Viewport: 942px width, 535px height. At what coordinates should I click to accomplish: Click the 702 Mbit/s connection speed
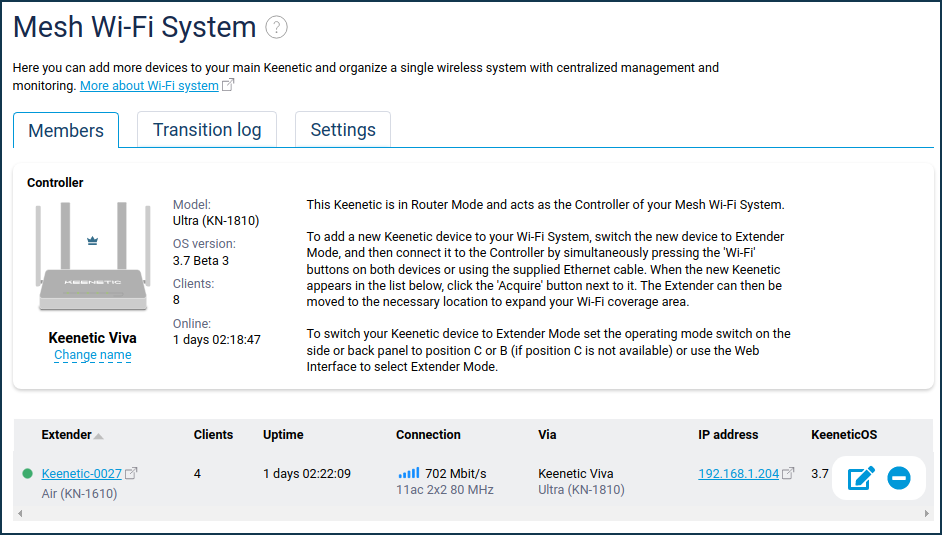[456, 474]
